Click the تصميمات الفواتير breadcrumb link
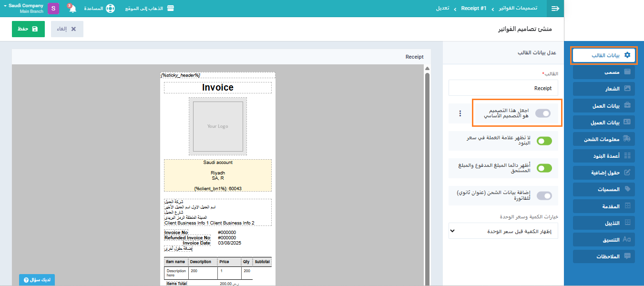The height and width of the screenshot is (286, 644). [x=518, y=9]
